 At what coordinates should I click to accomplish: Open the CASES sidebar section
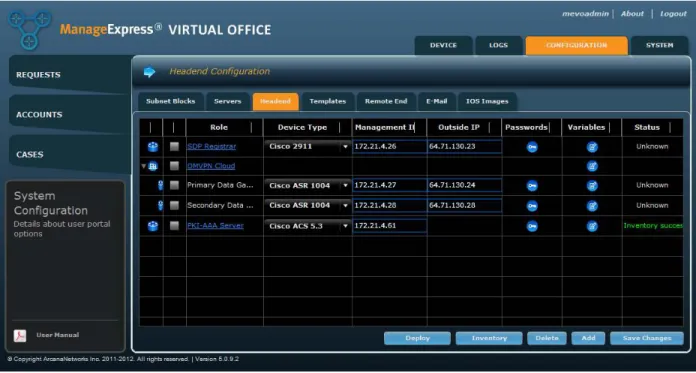click(70, 155)
